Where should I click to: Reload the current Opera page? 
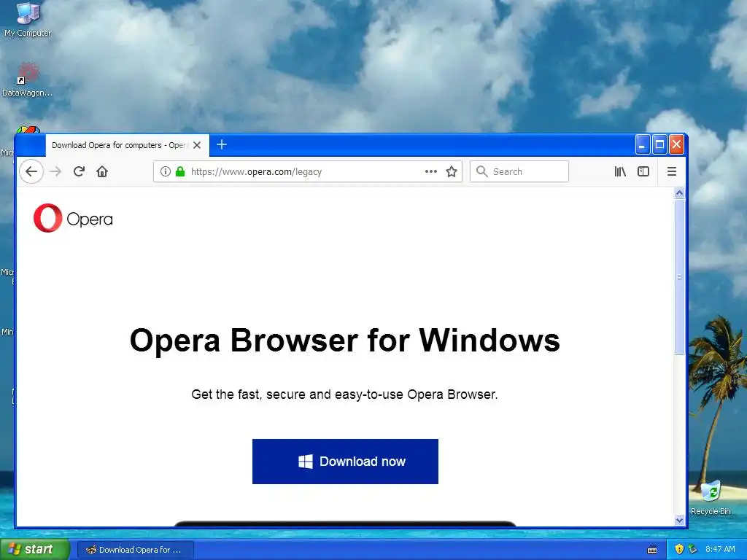[x=79, y=171]
